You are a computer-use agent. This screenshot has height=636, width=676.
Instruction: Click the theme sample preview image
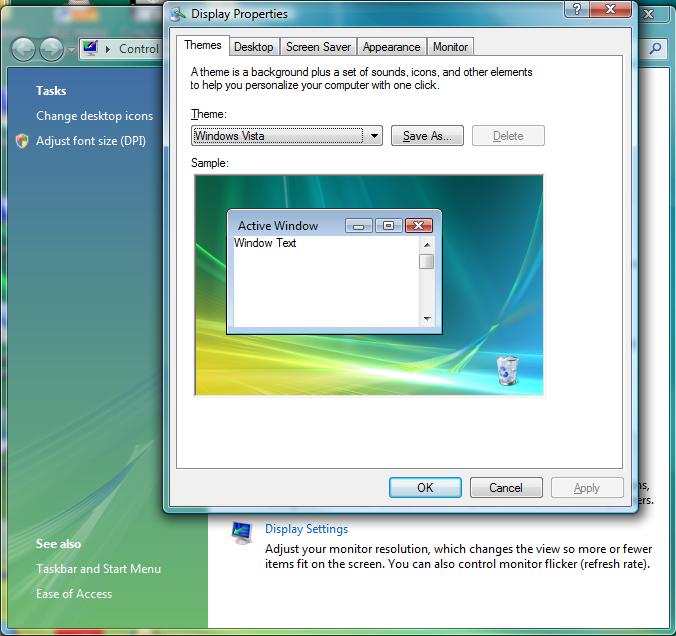coord(369,285)
